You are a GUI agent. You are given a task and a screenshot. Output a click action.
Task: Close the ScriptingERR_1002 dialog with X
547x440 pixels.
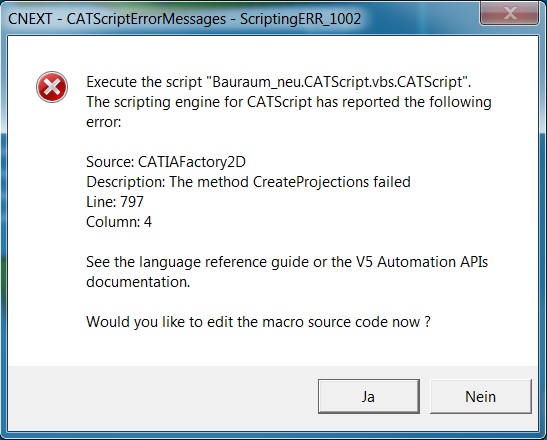509,13
